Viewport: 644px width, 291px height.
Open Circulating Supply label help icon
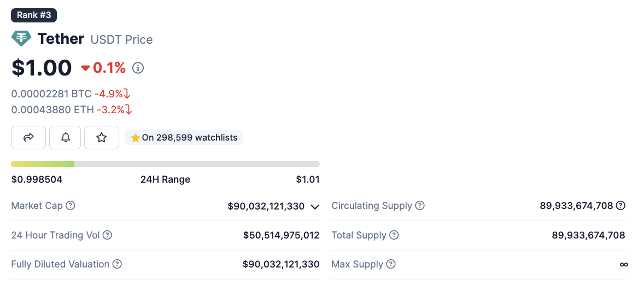click(x=420, y=206)
